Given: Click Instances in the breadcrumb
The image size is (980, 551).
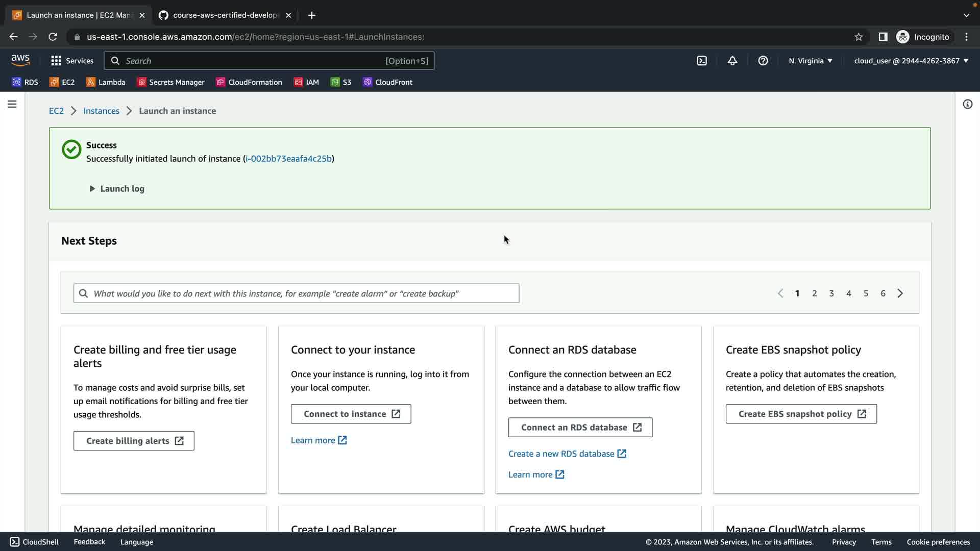Looking at the screenshot, I should [101, 111].
